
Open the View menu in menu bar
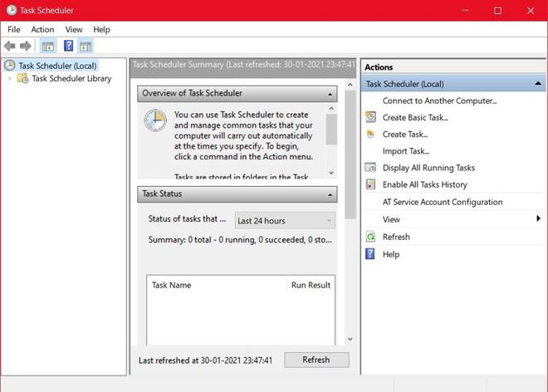point(74,30)
